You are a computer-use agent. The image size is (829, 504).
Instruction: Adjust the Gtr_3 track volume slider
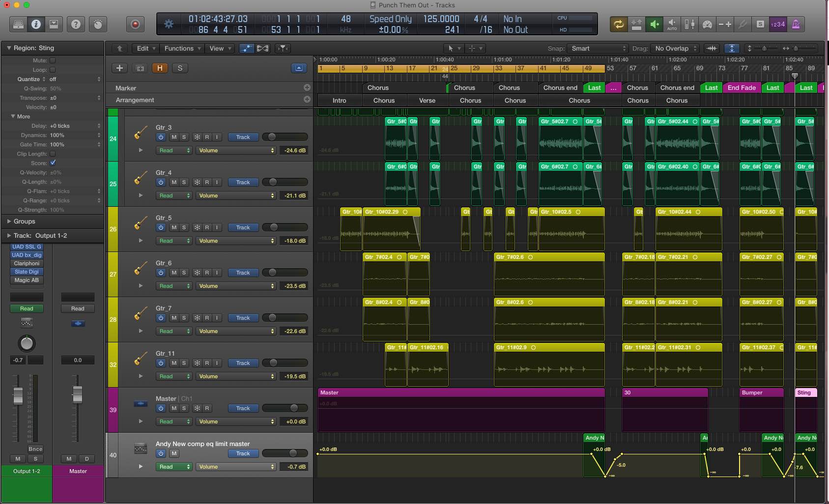click(285, 137)
